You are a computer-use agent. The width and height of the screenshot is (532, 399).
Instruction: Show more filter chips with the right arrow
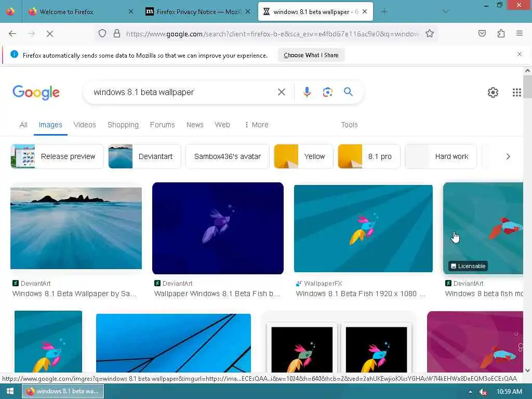tap(508, 156)
